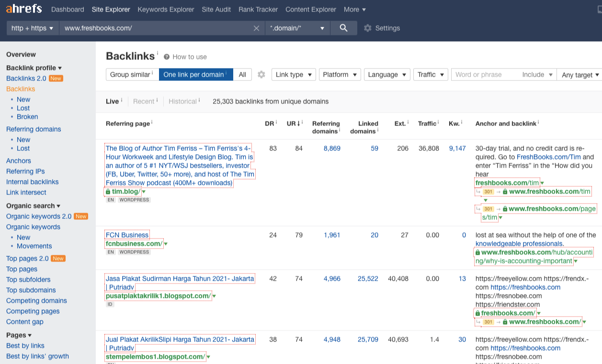
Task: Open Keywords Explorer tab
Action: (x=166, y=10)
